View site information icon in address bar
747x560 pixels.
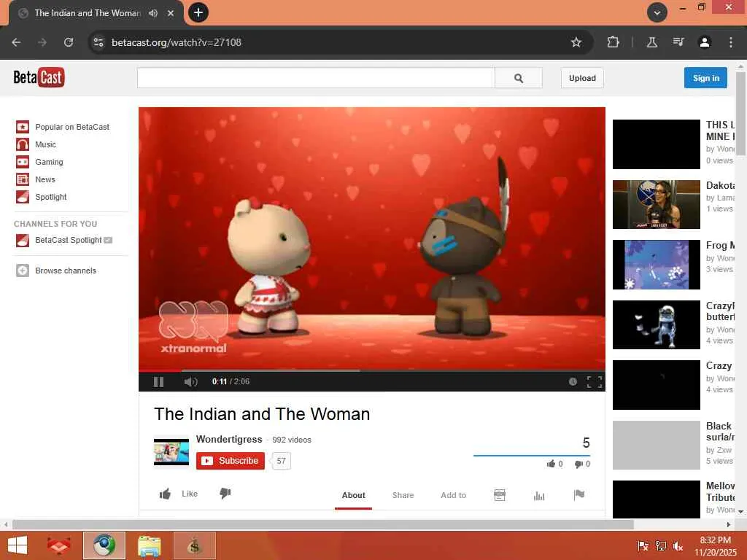(x=98, y=42)
